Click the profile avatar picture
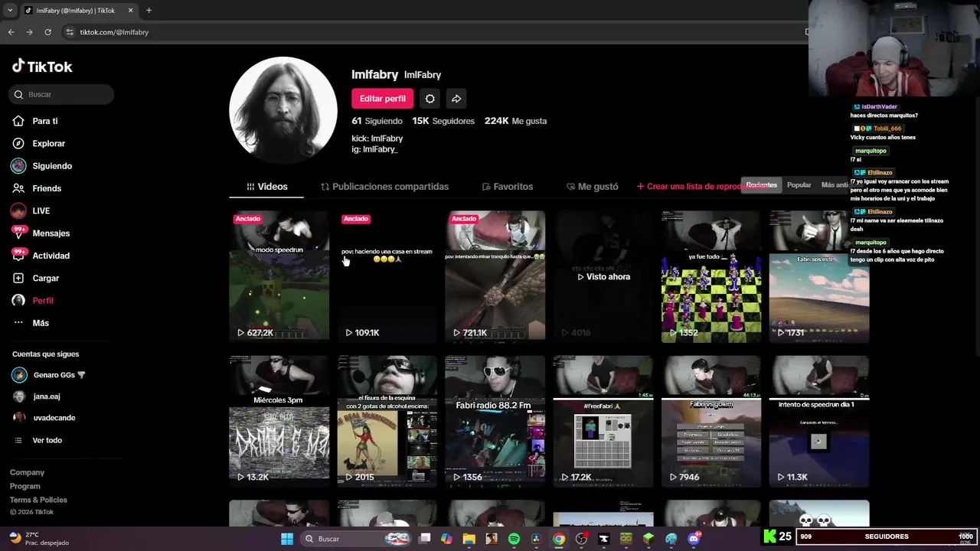980x551 pixels. (283, 110)
